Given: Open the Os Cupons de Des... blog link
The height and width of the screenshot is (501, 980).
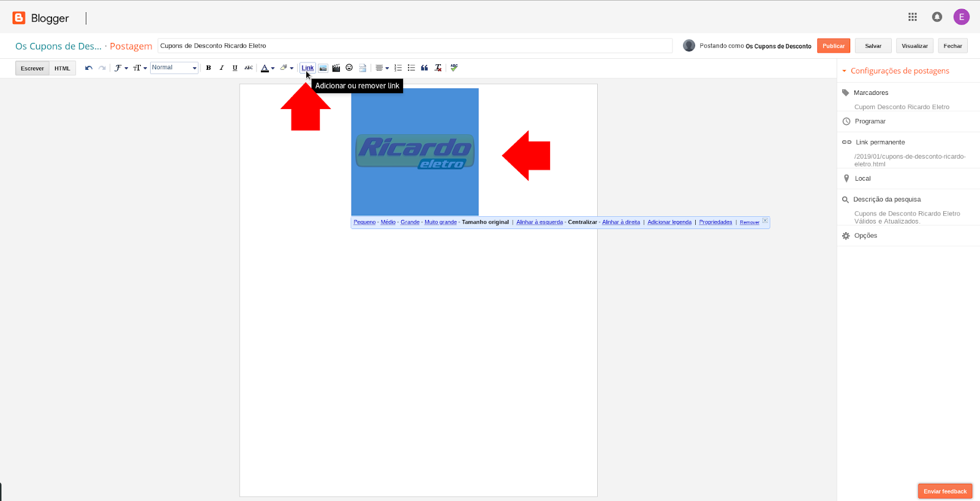Looking at the screenshot, I should (58, 46).
